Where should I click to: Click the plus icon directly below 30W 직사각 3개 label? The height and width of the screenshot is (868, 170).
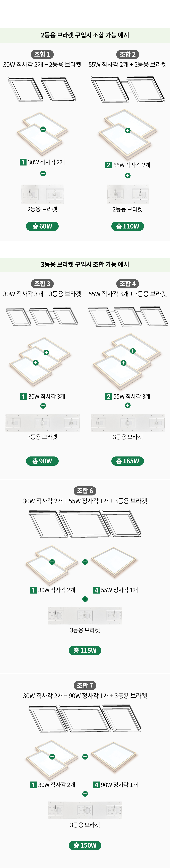[x=43, y=406]
